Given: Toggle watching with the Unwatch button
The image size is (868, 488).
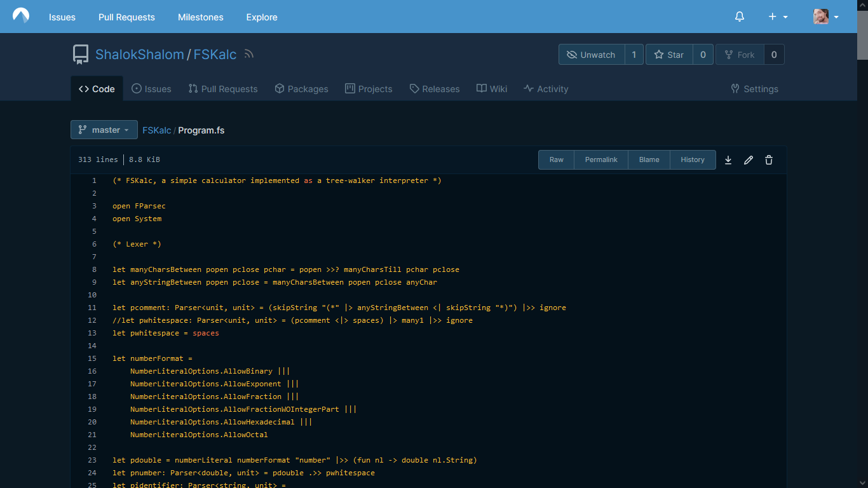Looking at the screenshot, I should pos(592,54).
